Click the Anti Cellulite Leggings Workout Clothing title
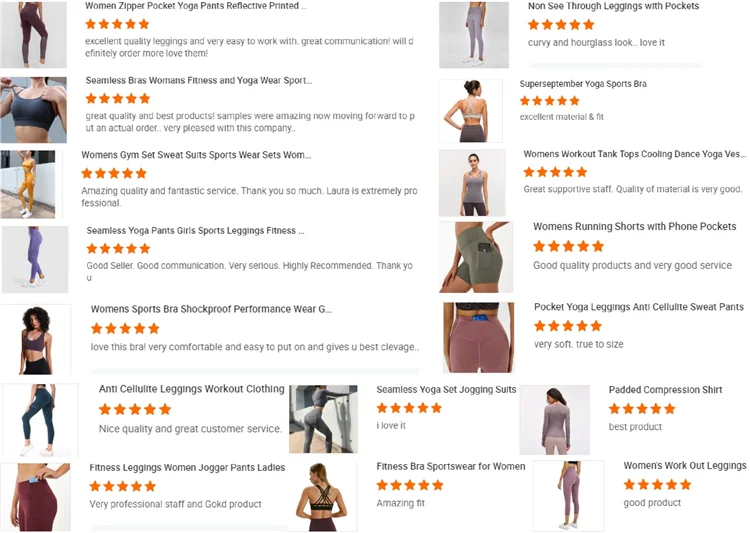This screenshot has height=533, width=750. click(x=191, y=389)
